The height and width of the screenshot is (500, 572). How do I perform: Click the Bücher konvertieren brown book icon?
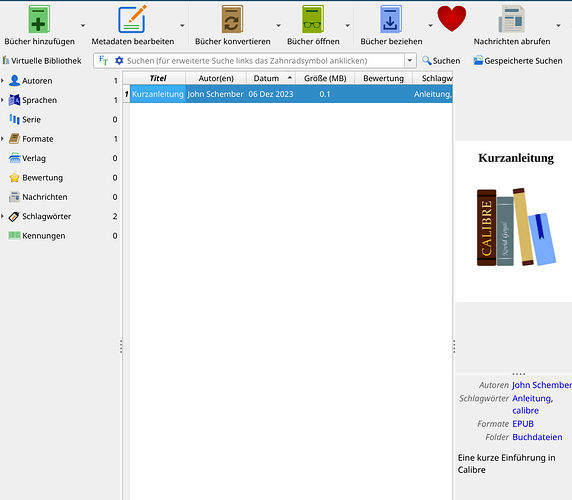[x=232, y=19]
